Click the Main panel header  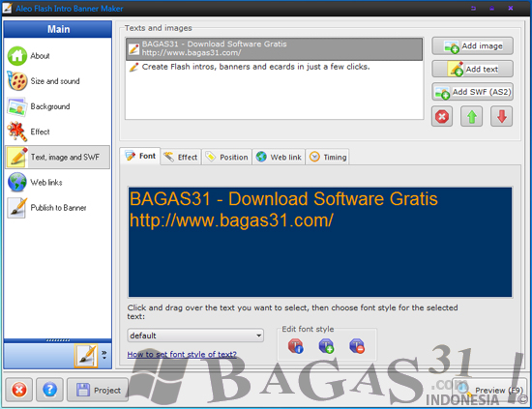point(58,29)
